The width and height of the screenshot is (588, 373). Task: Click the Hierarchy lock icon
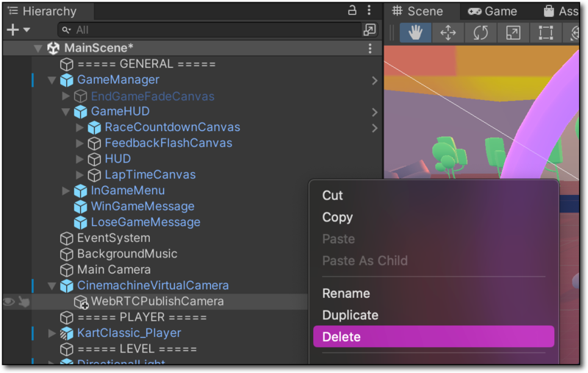(x=352, y=10)
